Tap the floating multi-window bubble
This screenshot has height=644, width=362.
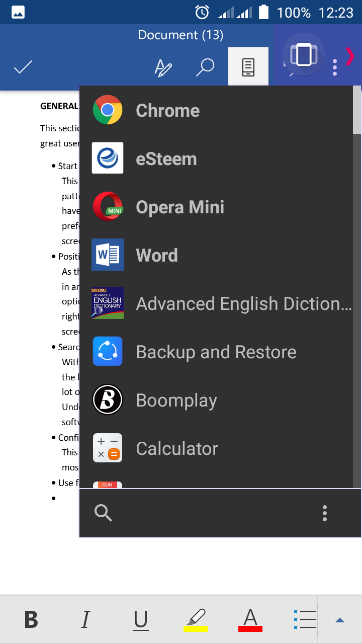coord(304,54)
